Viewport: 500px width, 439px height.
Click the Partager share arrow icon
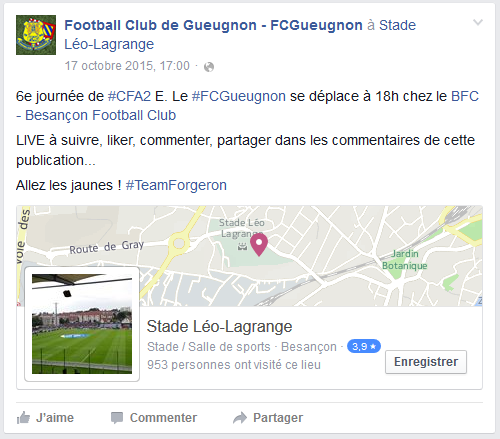coord(240,418)
